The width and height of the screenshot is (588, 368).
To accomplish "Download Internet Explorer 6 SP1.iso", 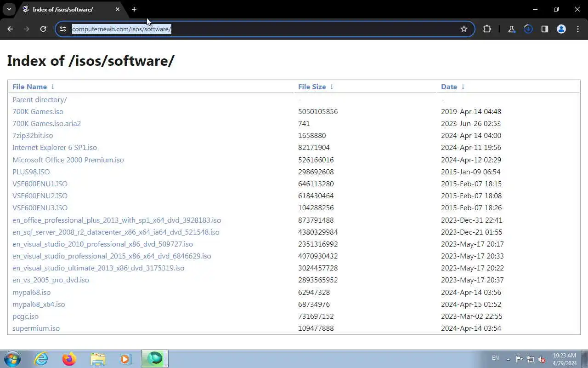I will [55, 147].
